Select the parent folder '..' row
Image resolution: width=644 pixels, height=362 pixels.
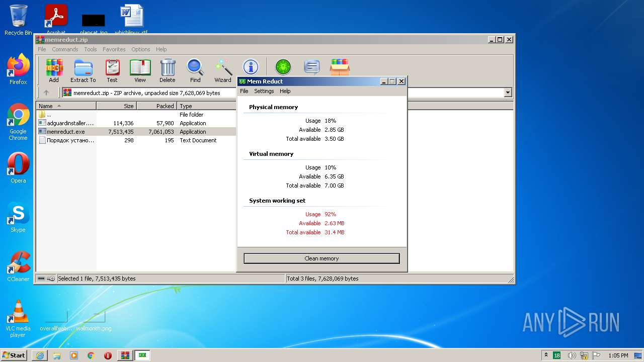136,115
